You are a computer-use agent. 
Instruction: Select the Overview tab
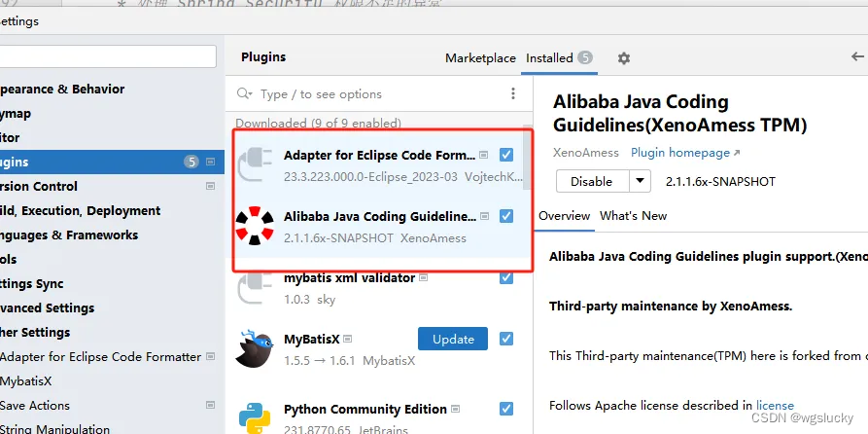[x=564, y=216]
